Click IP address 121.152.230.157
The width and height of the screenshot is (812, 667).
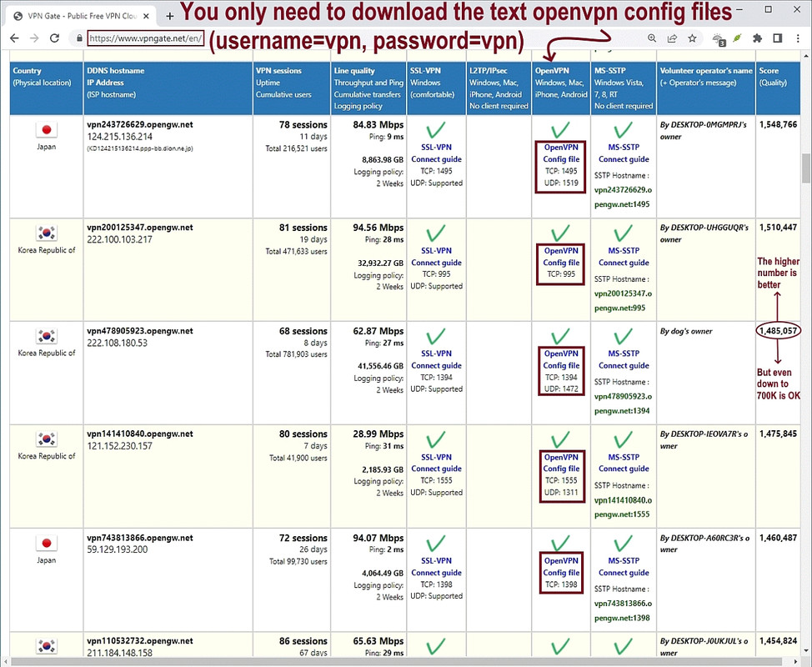[x=119, y=446]
